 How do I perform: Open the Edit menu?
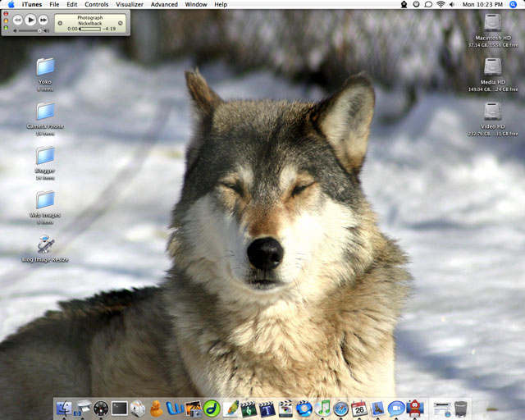point(72,4)
